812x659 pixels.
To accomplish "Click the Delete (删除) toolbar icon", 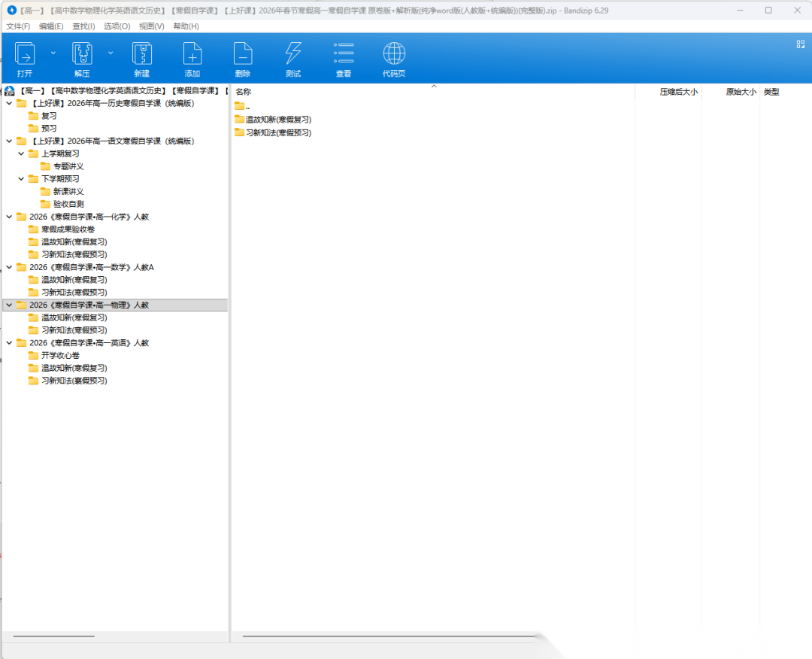I will pyautogui.click(x=242, y=54).
